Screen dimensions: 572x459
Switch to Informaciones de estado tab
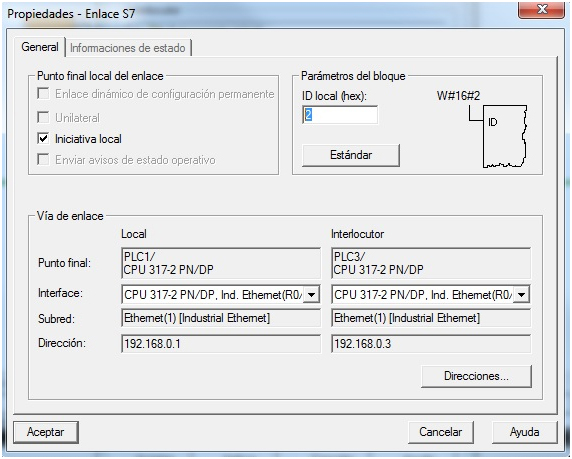(x=128, y=48)
